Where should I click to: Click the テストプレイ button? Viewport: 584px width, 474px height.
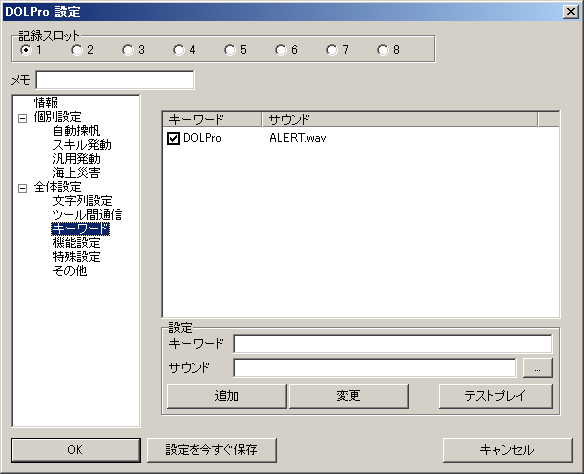point(495,396)
